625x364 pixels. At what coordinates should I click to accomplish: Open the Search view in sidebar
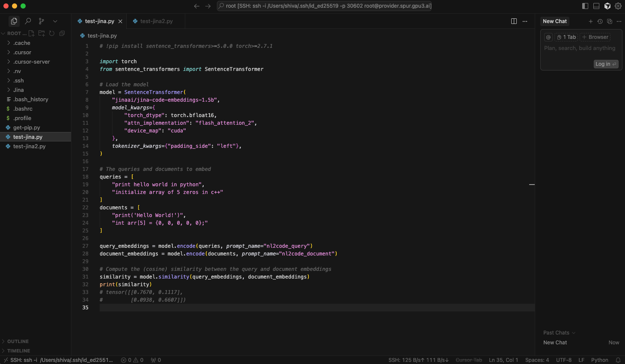point(28,21)
